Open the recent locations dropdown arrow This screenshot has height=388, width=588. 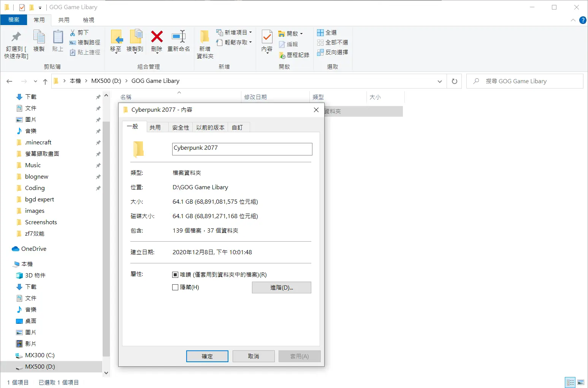coord(35,81)
